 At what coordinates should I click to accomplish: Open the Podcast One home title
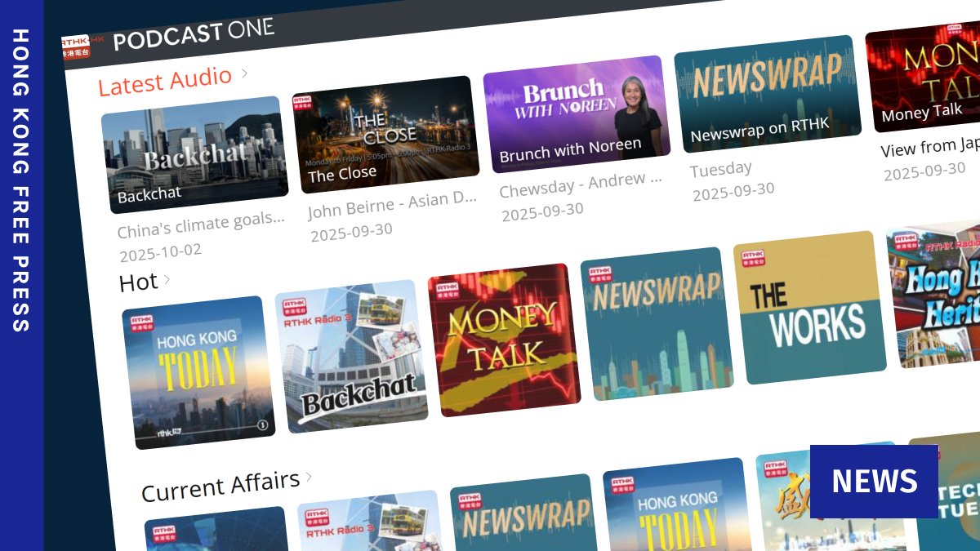click(x=194, y=34)
